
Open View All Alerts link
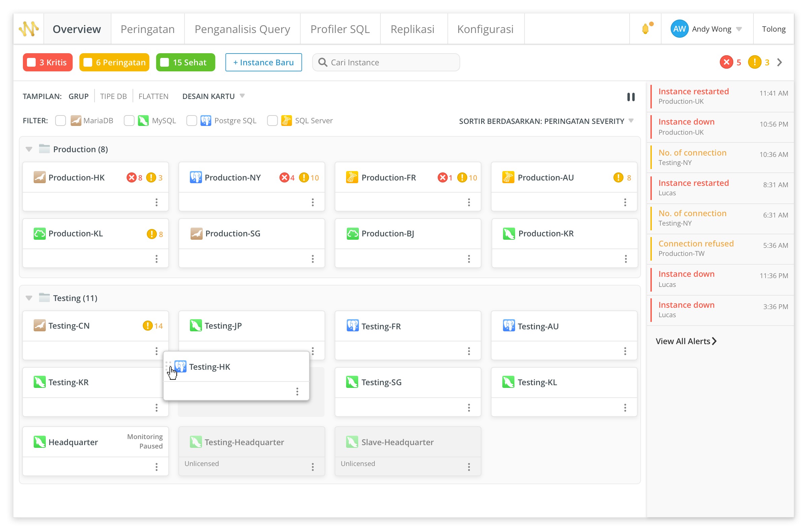click(686, 341)
